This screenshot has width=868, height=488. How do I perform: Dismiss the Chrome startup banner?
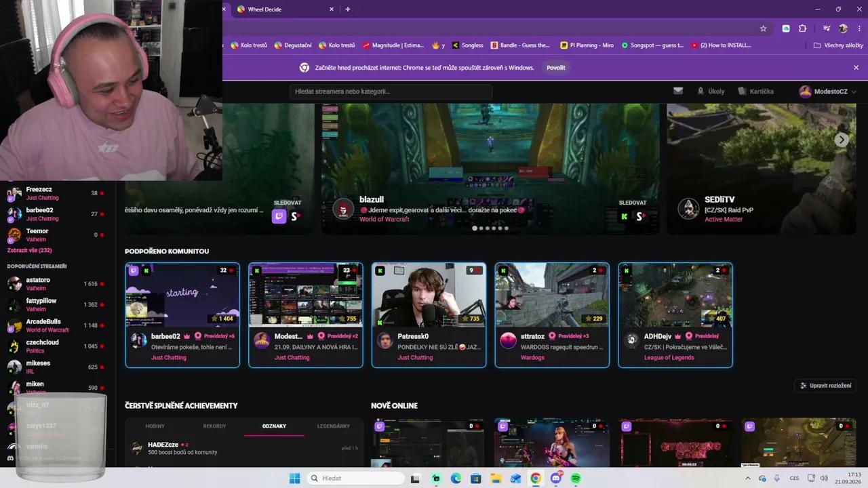pyautogui.click(x=856, y=68)
